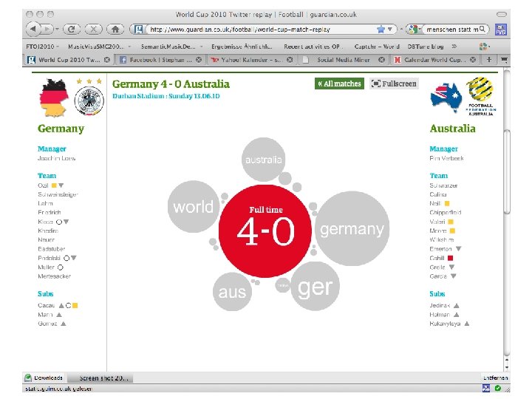
Task: Click Cacau's substitution-on arrow
Action: [61, 306]
